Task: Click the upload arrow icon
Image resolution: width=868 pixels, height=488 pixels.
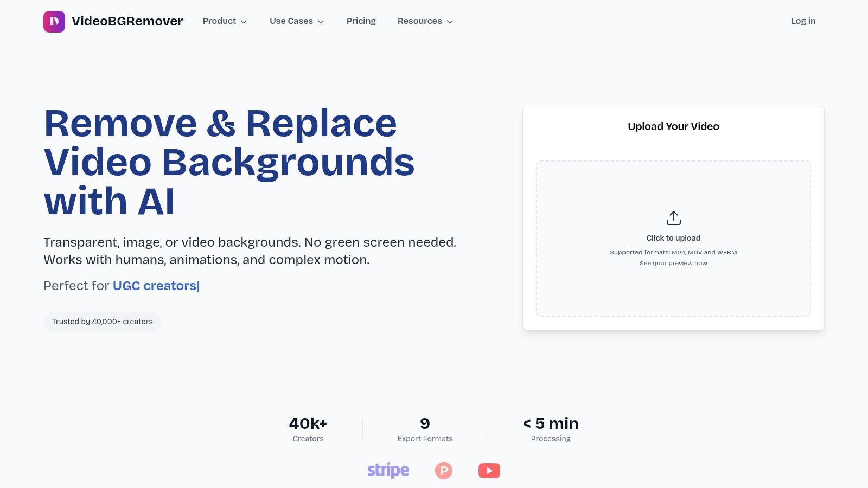Action: click(x=673, y=217)
